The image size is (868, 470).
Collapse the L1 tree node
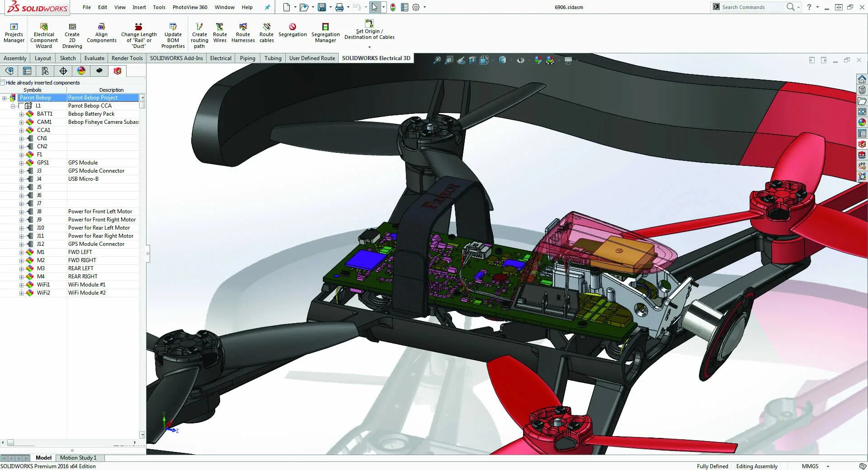(x=13, y=106)
